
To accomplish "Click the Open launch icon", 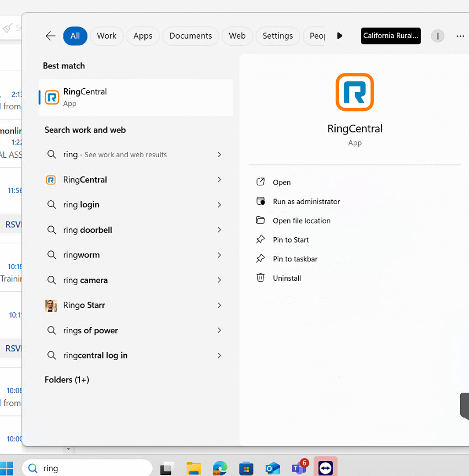I will [260, 182].
